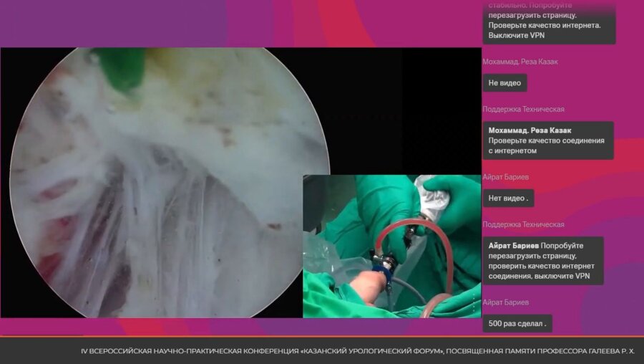Open sender name above "Не видео" message
Viewport: 644px width, 364px height.
pos(520,62)
